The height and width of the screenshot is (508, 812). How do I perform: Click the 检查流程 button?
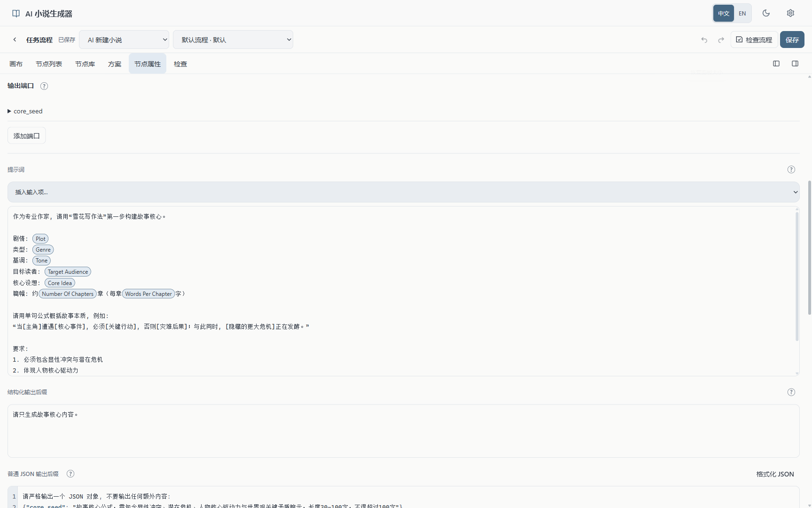pos(754,40)
